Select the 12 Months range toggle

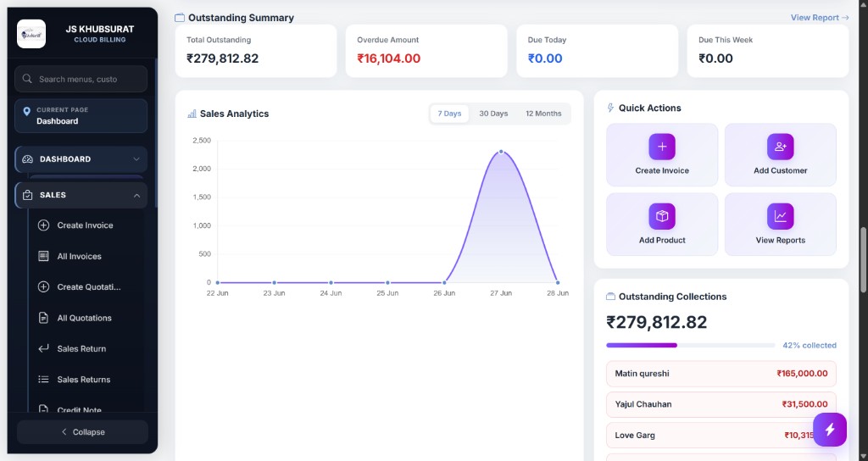coord(543,114)
